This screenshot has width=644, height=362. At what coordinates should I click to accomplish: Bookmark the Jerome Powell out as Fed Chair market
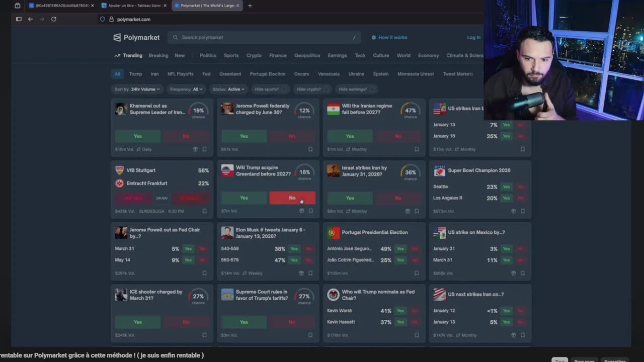[x=204, y=274]
